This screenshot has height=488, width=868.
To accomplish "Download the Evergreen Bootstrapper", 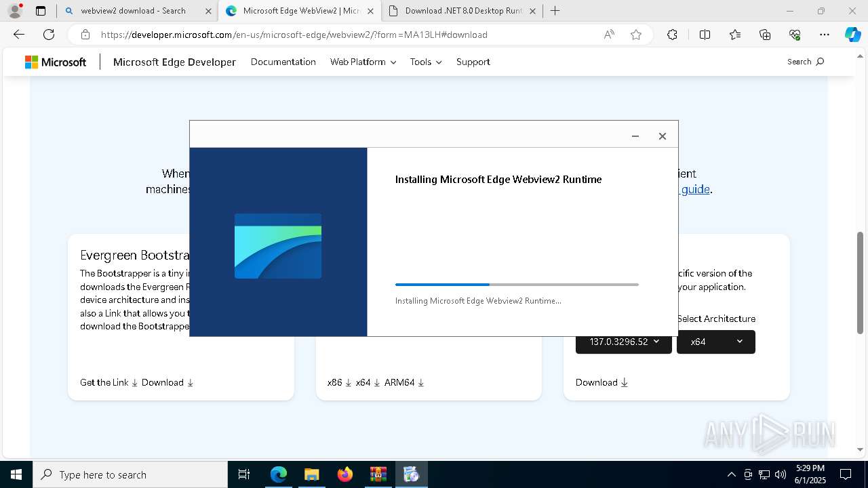I will (x=167, y=382).
